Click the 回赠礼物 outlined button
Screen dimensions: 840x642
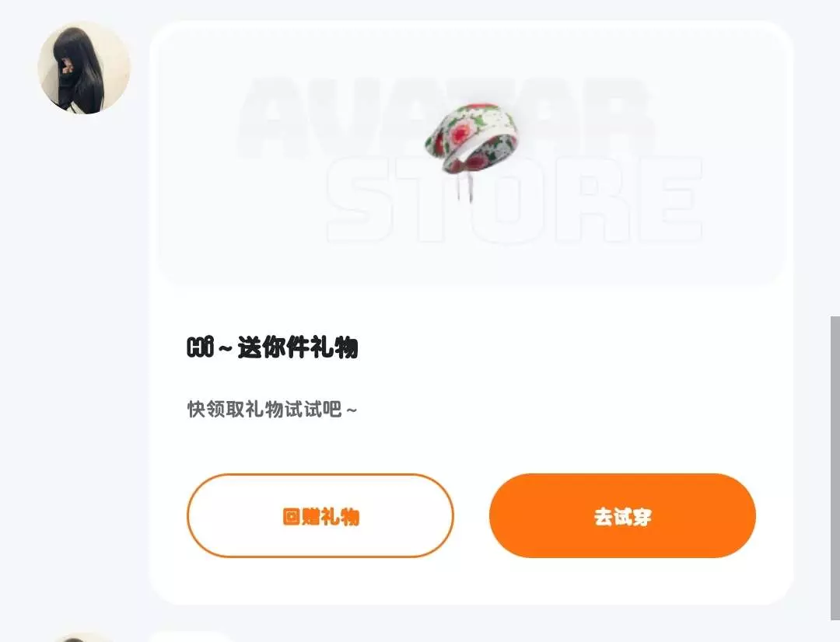click(x=320, y=515)
